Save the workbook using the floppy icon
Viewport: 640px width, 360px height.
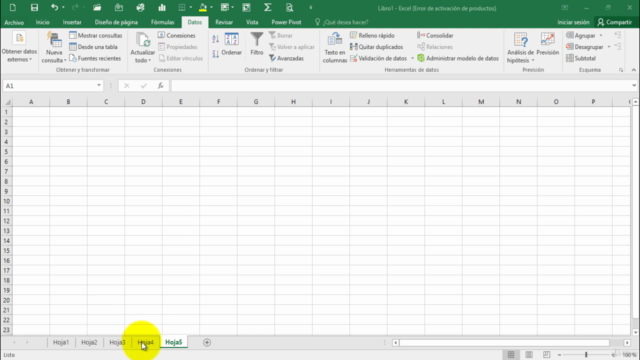pos(34,7)
